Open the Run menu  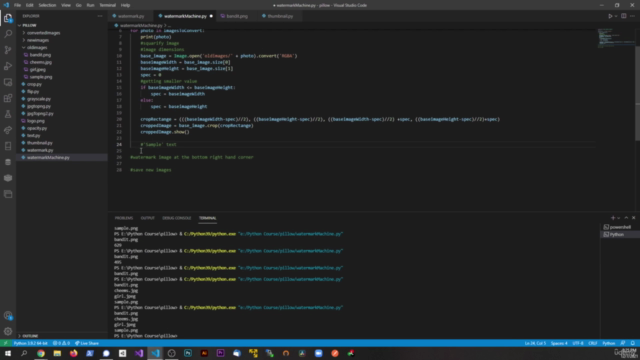click(x=90, y=5)
